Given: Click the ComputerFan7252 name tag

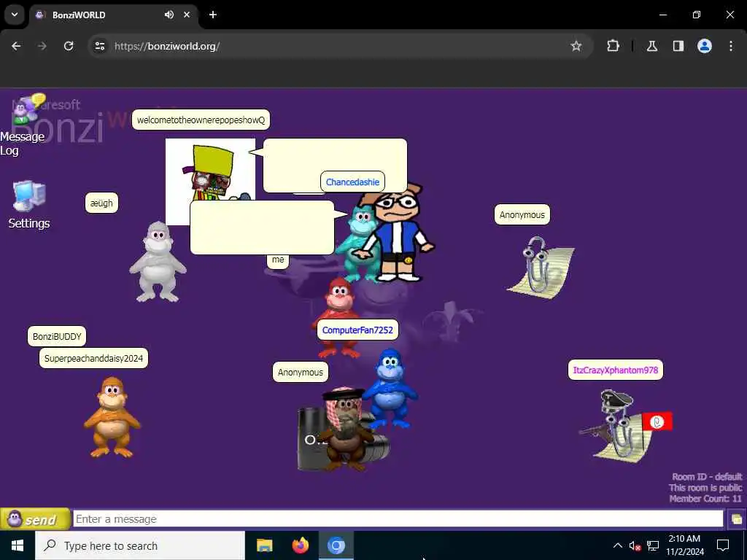Looking at the screenshot, I should click(357, 330).
